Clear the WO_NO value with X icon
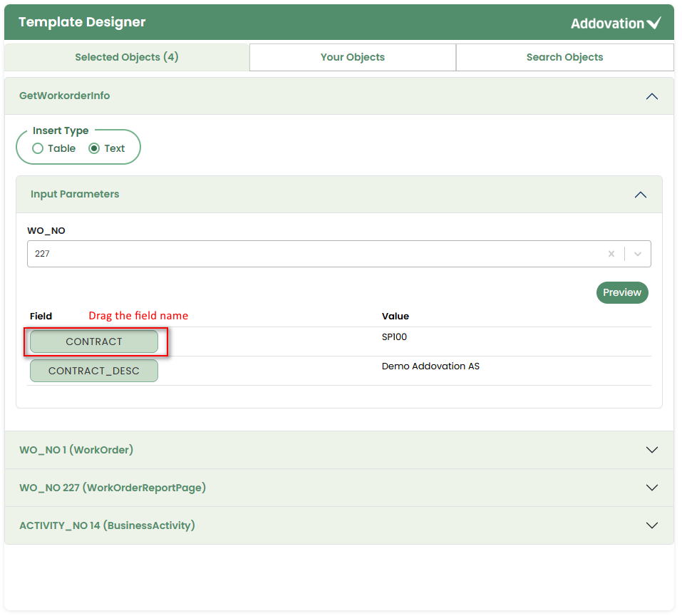This screenshot has height=616, width=682. (x=611, y=254)
